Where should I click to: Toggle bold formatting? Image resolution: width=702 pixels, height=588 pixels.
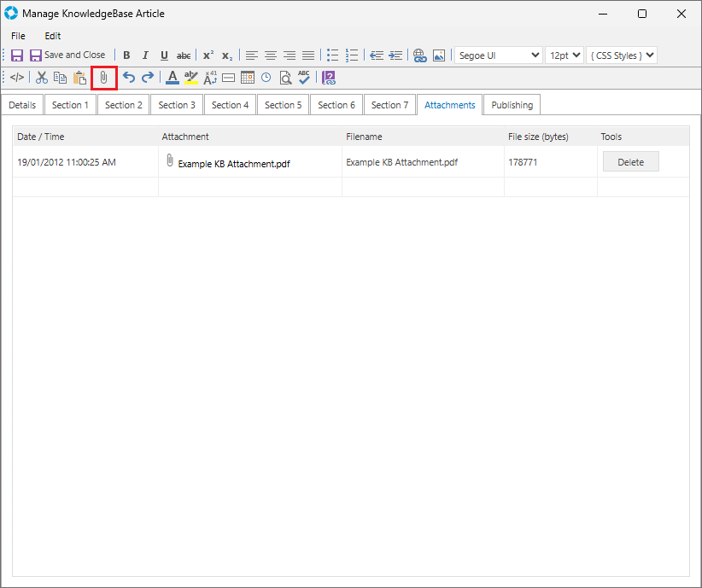coord(126,55)
